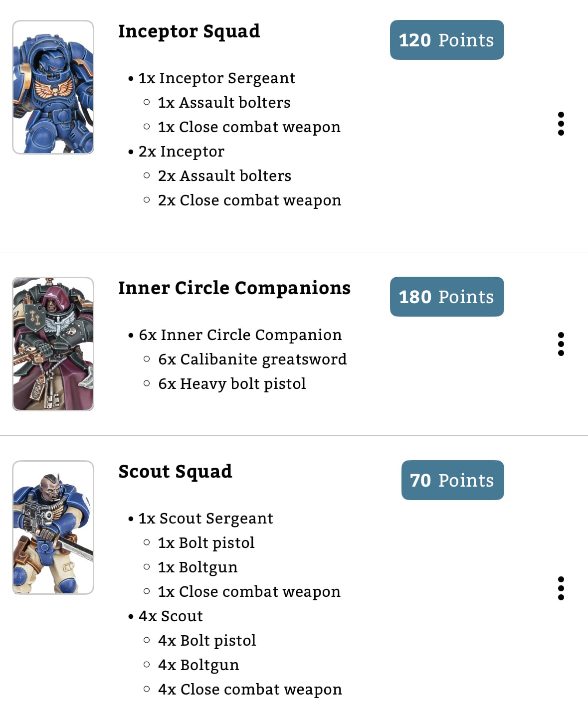This screenshot has width=588, height=705.
Task: Click the 2x Inceptor entry
Action: (x=182, y=152)
